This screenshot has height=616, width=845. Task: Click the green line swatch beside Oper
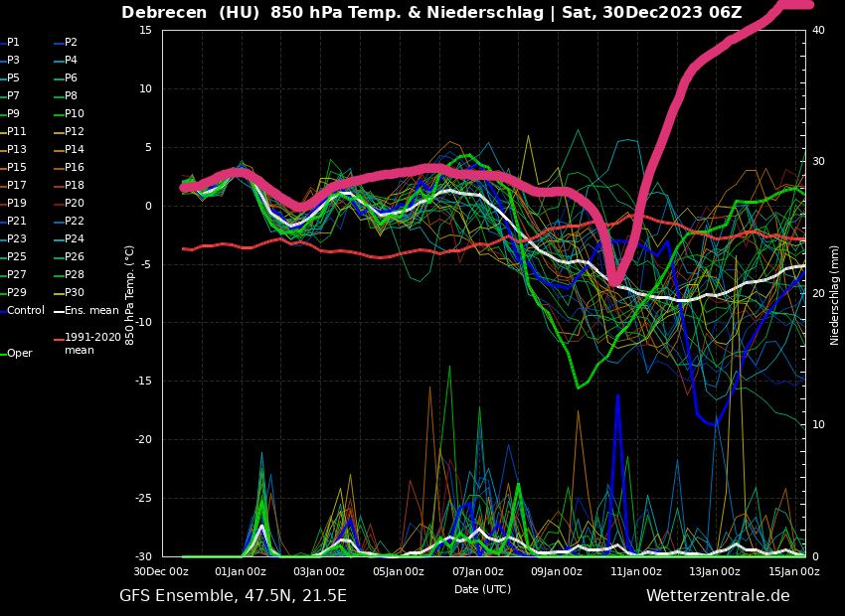pyautogui.click(x=3, y=354)
